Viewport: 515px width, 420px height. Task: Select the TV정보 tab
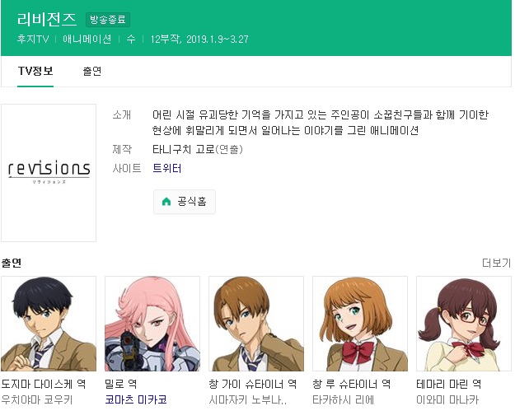[35, 71]
